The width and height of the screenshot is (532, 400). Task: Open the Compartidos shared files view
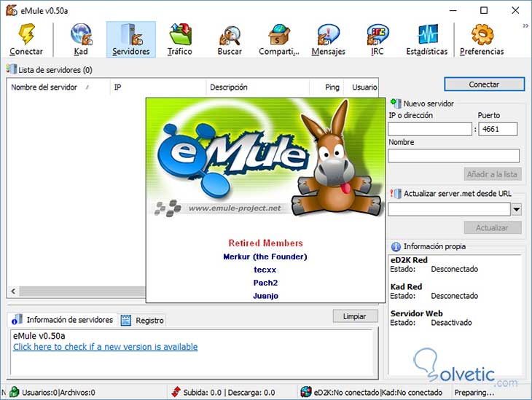pos(279,39)
